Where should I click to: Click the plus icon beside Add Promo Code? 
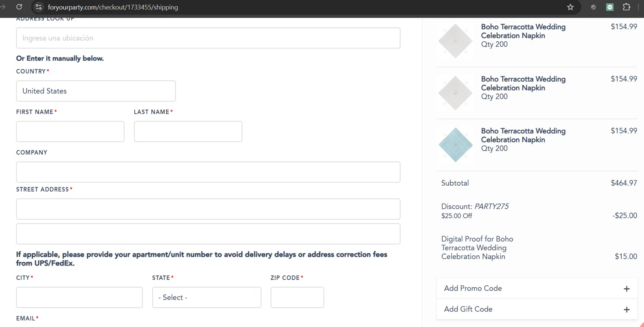[626, 289]
